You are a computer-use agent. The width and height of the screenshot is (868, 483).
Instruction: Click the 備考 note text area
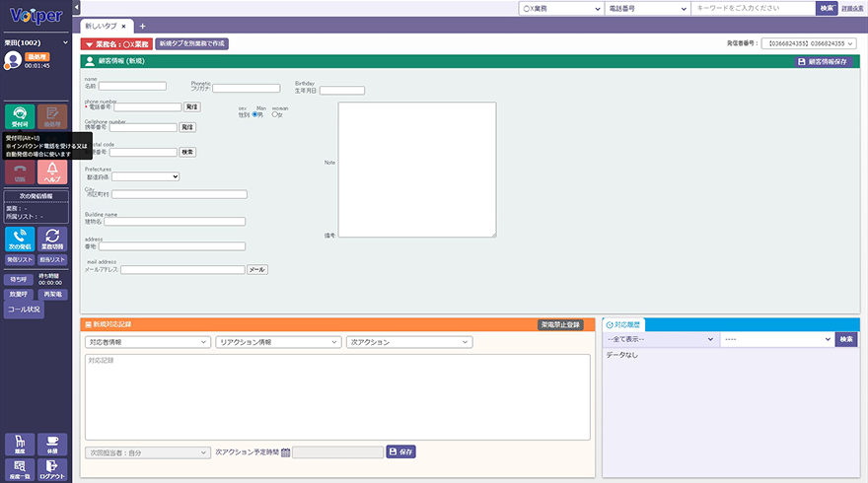tap(417, 170)
